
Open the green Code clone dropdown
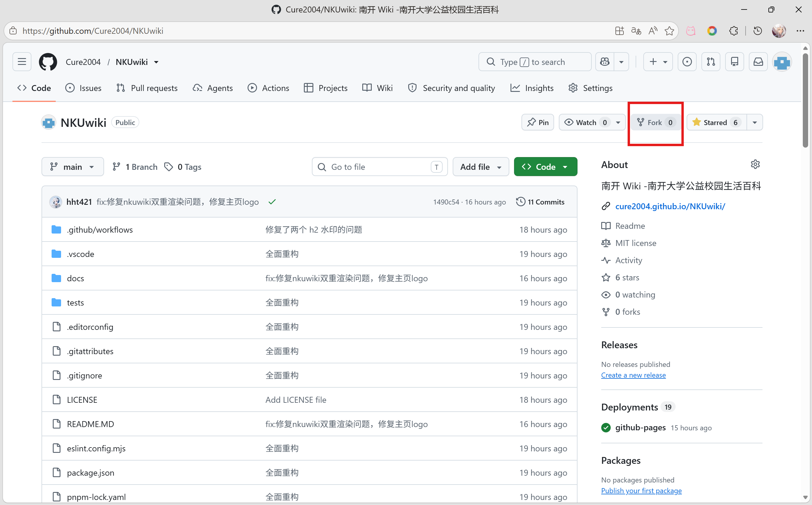point(545,167)
